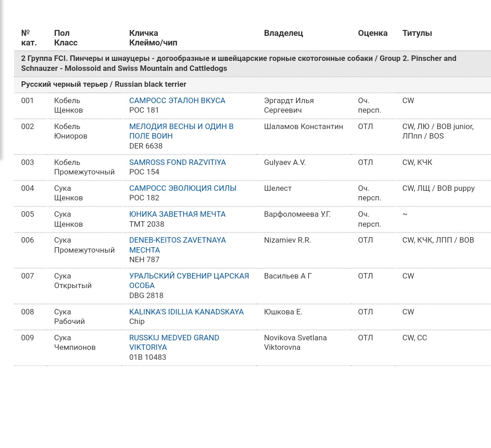Image resolution: width=491 pixels, height=448 pixels.
Task: Open the САМРОСС ЭТАЛОН ВКУСА dog link
Action: click(177, 100)
